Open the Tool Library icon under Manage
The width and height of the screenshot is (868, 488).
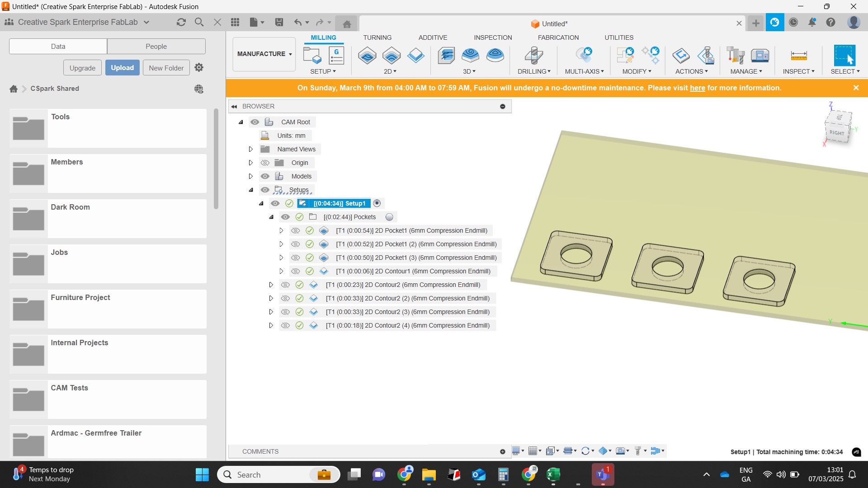(x=736, y=56)
